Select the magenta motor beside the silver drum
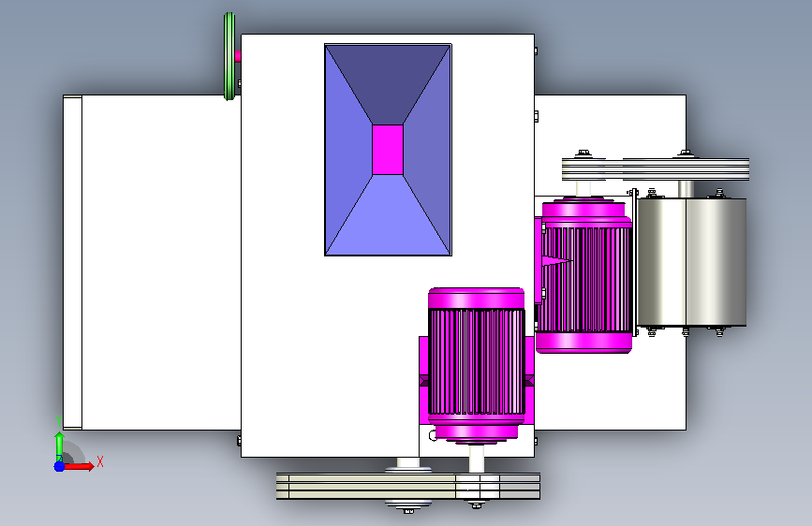The image size is (812, 526). coord(583,275)
